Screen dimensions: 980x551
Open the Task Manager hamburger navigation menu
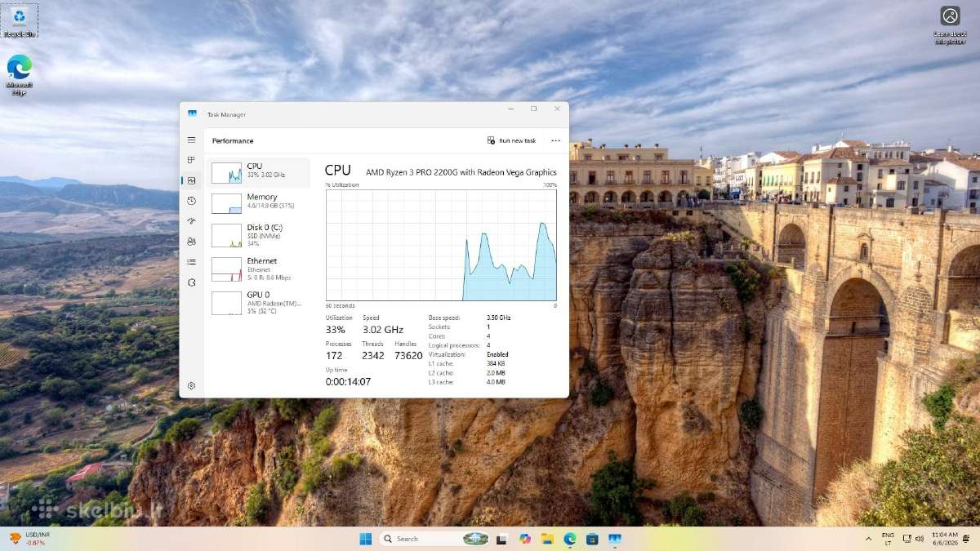click(x=191, y=140)
